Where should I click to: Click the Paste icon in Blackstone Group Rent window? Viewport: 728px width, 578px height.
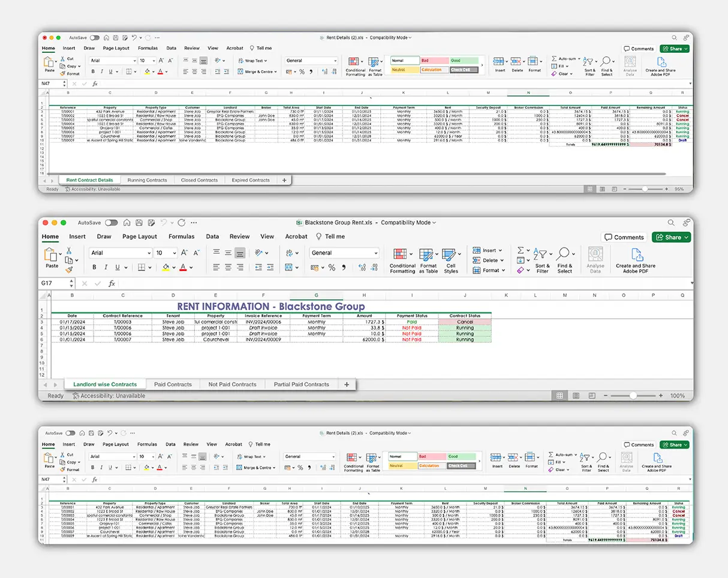(52, 258)
